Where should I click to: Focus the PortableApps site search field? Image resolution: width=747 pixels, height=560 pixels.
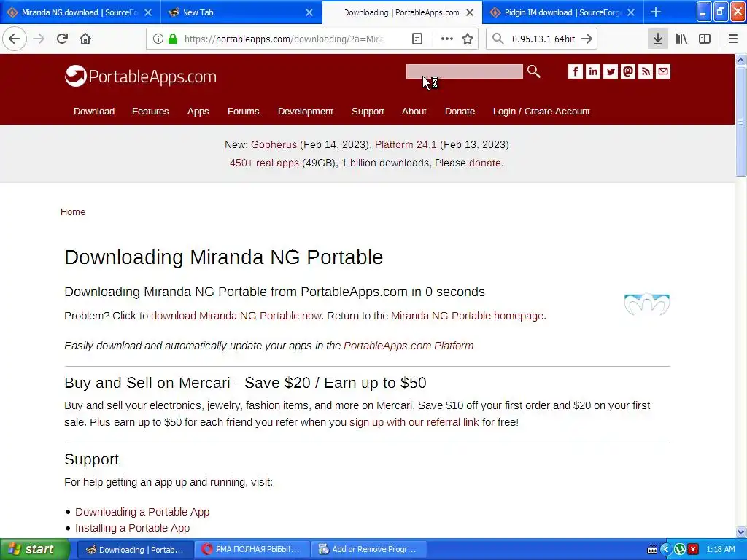point(465,71)
